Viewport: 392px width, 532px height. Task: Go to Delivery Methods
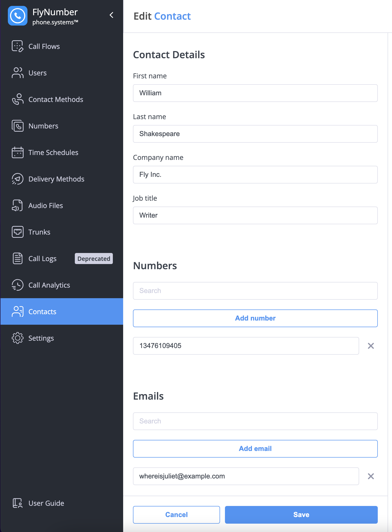(x=56, y=179)
